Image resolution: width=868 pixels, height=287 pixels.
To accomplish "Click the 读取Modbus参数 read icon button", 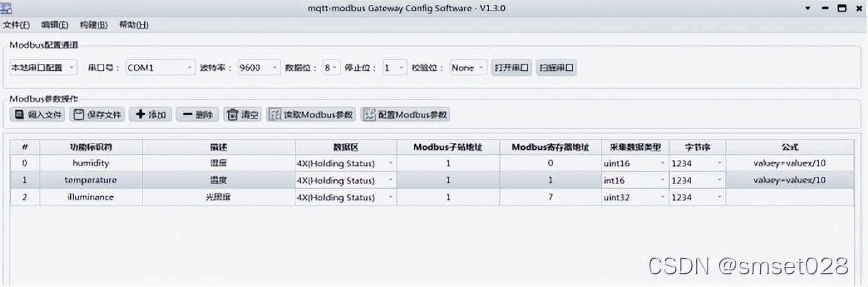I will [x=311, y=115].
